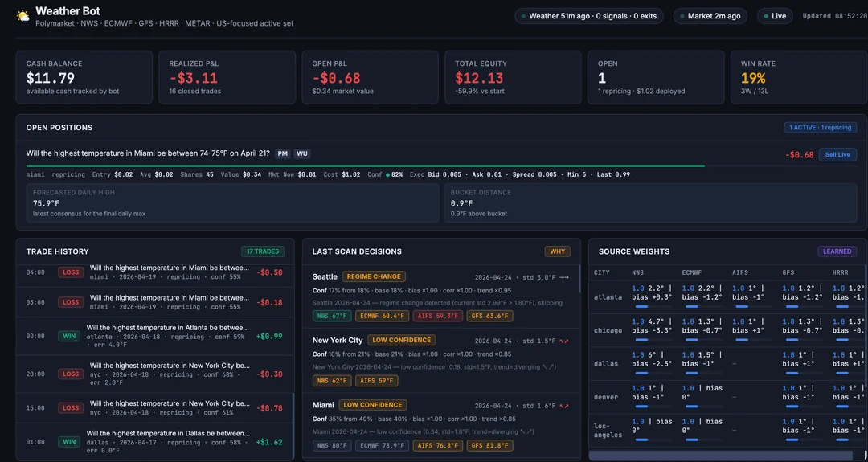The image size is (868, 462).
Task: Click the 17 TRADES badge
Action: tap(262, 251)
